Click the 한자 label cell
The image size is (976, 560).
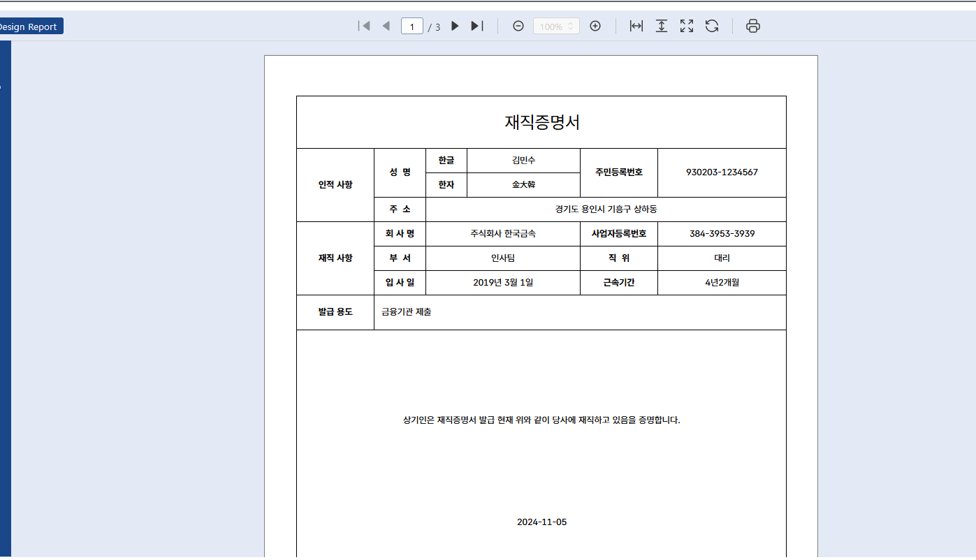446,185
